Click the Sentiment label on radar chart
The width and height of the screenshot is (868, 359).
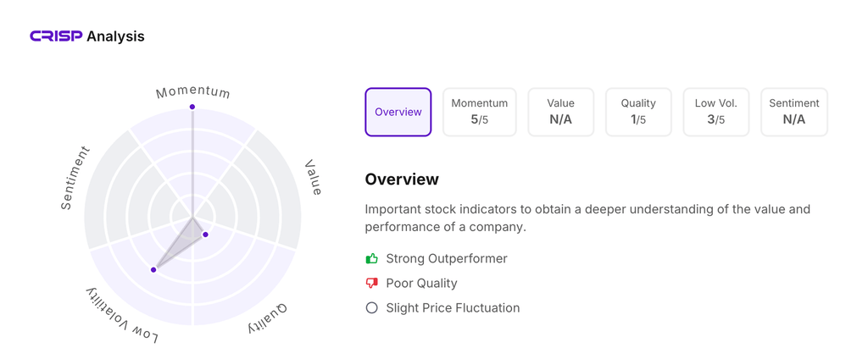click(x=75, y=178)
